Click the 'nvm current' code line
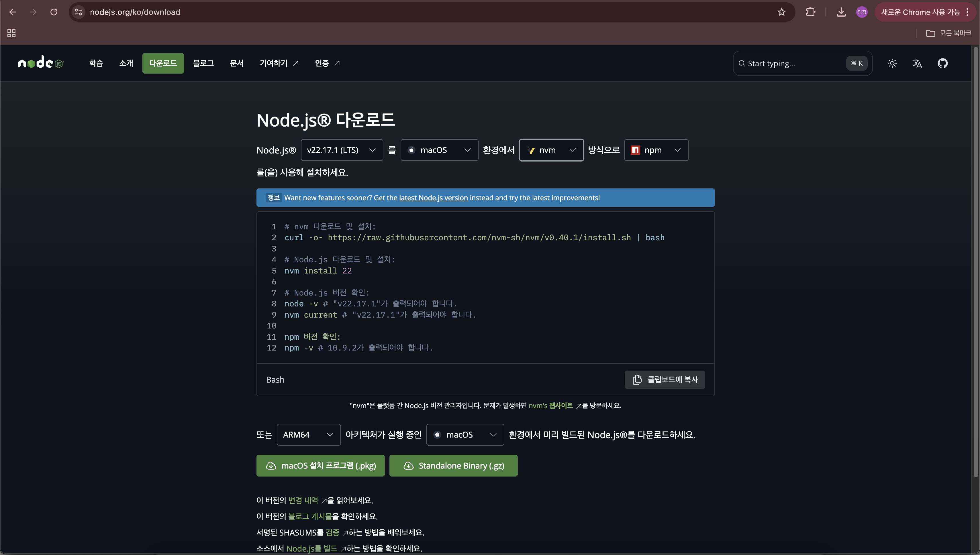The image size is (980, 555). (x=380, y=315)
